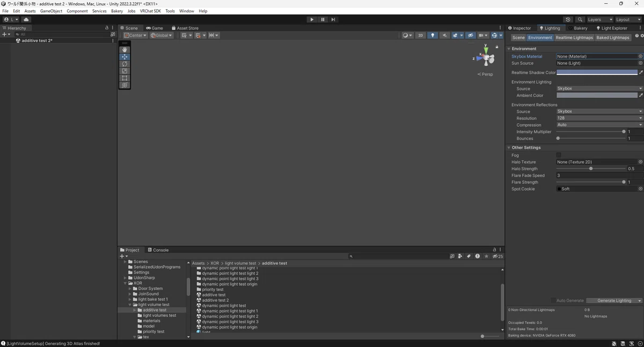The height and width of the screenshot is (347, 644).
Task: Open the cloud services icon in top toolbar
Action: [x=26, y=19]
